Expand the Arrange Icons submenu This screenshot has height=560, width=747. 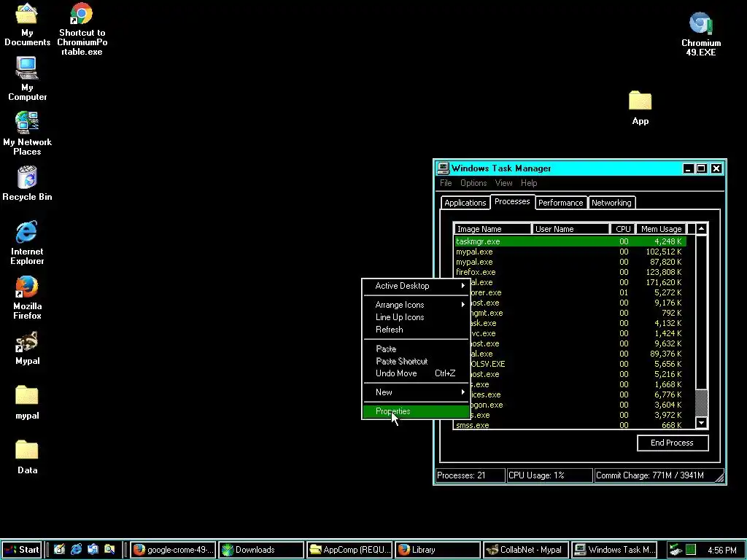pyautogui.click(x=416, y=305)
